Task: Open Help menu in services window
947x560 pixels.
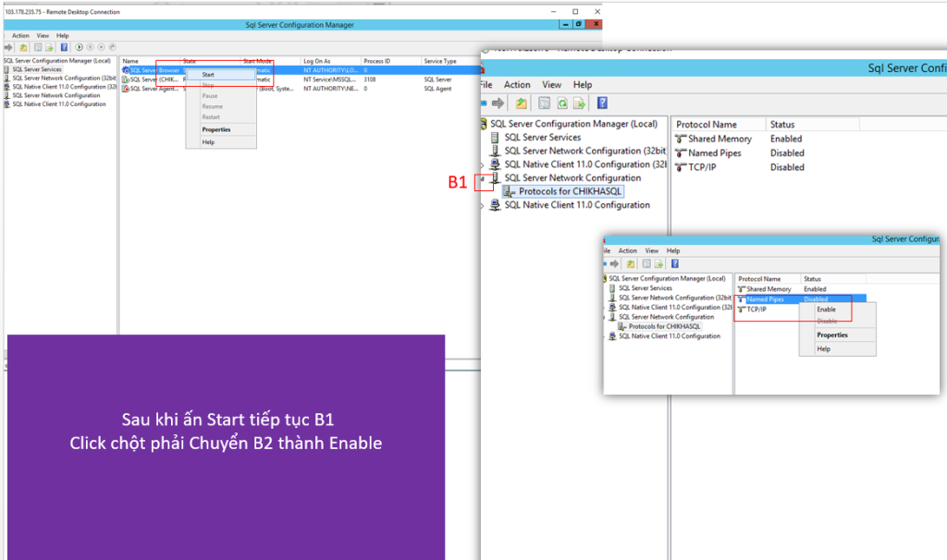Action: click(62, 36)
